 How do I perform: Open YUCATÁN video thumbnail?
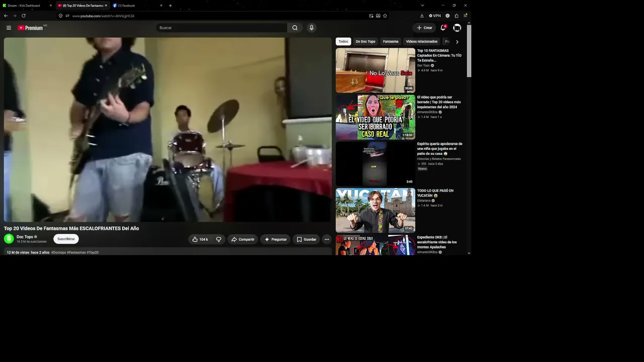375,211
